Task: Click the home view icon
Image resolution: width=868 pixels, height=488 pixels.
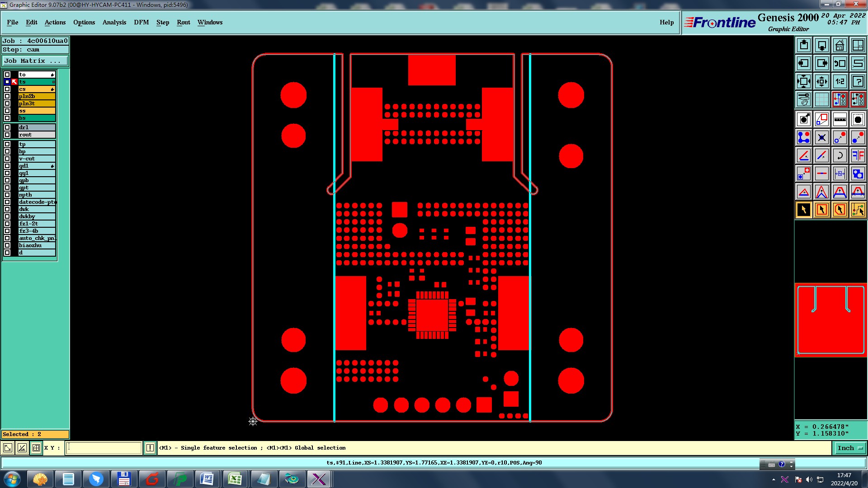Action: pos(840,45)
